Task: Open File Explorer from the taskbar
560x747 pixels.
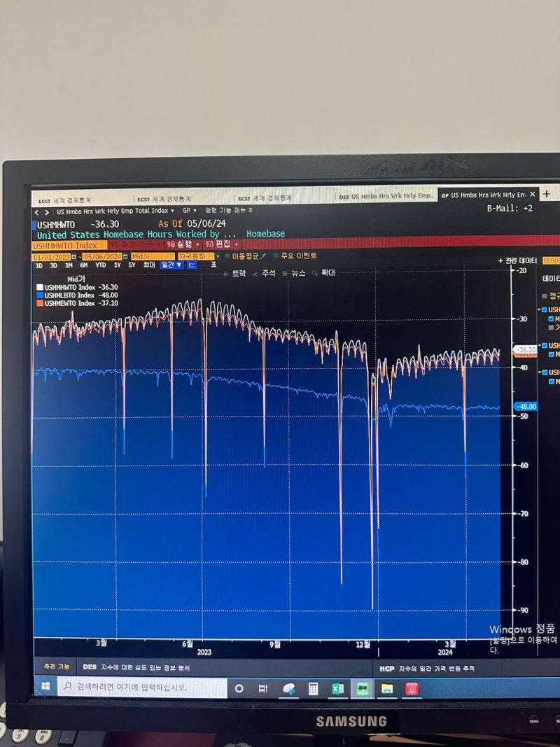Action: point(387,689)
